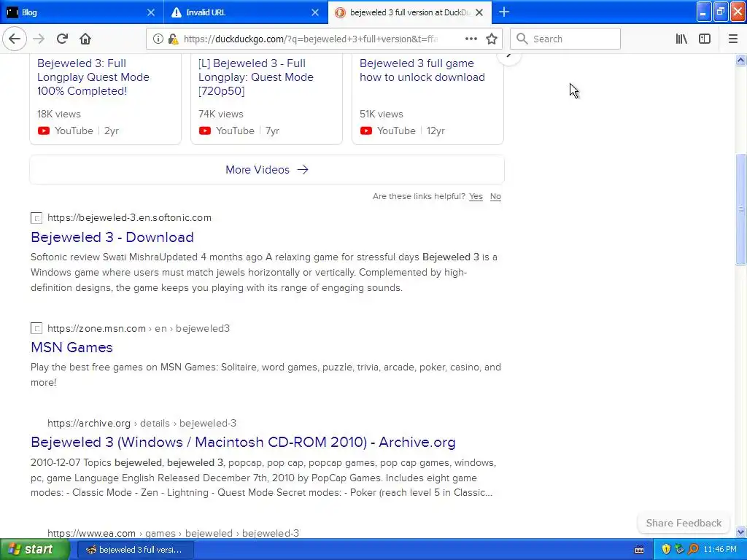Click the next-videos carousel arrow
Image resolution: width=747 pixels, height=560 pixels.
pos(508,56)
